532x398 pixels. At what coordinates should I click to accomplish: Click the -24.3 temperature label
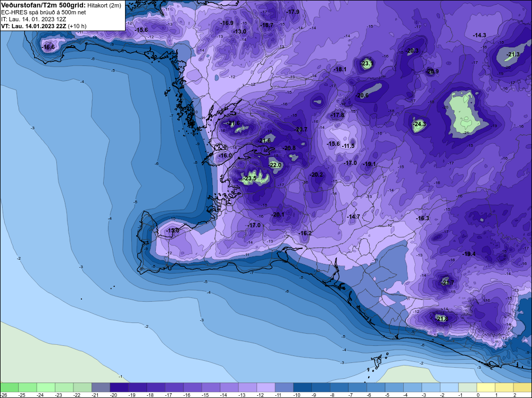(419, 124)
